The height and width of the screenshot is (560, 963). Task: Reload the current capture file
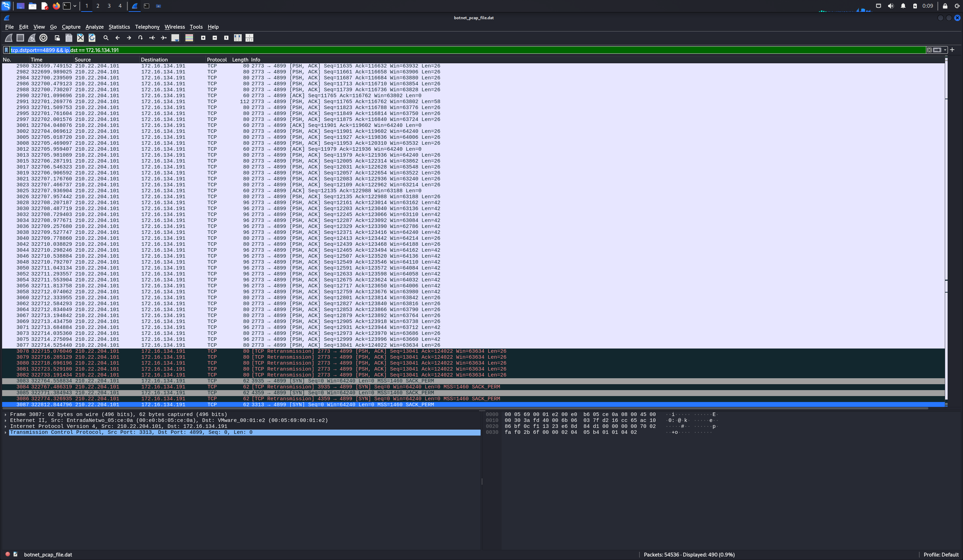[x=92, y=38]
